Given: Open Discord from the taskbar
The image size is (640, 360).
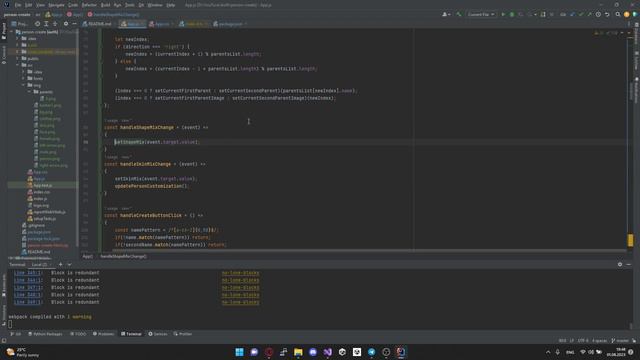Looking at the screenshot, I should coord(313,352).
